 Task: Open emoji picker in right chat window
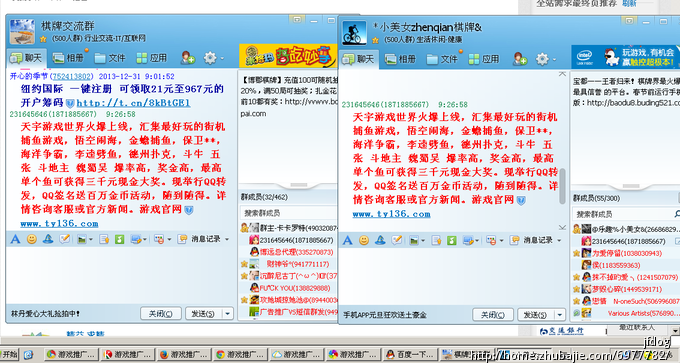pos(364,240)
